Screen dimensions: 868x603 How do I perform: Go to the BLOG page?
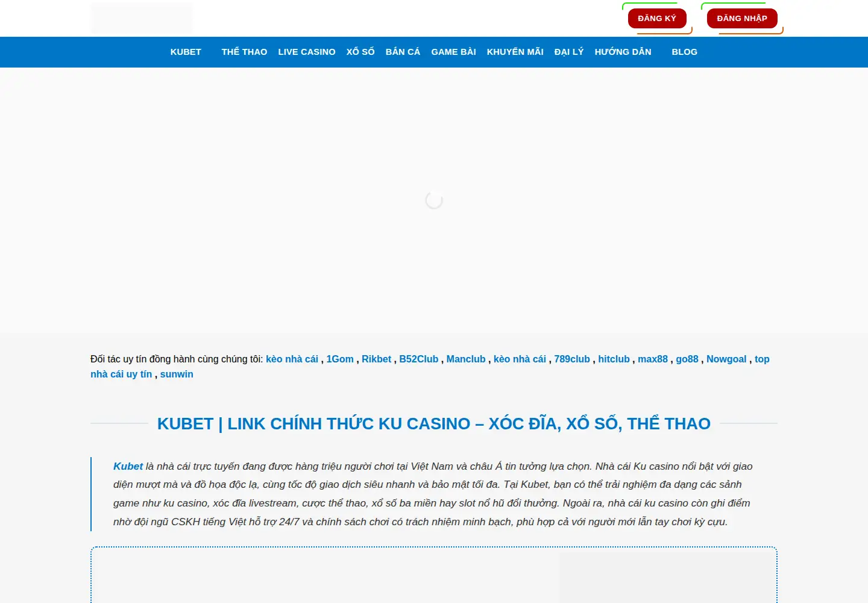[x=684, y=52]
